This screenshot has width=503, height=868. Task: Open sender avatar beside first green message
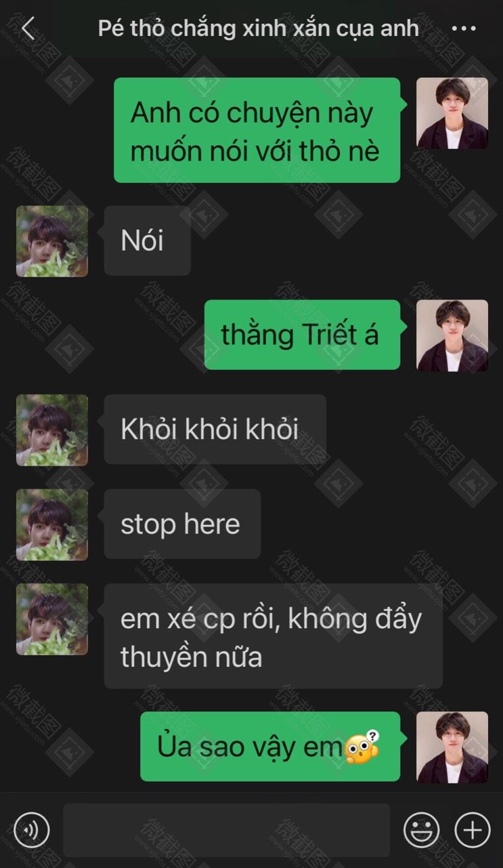point(452,113)
